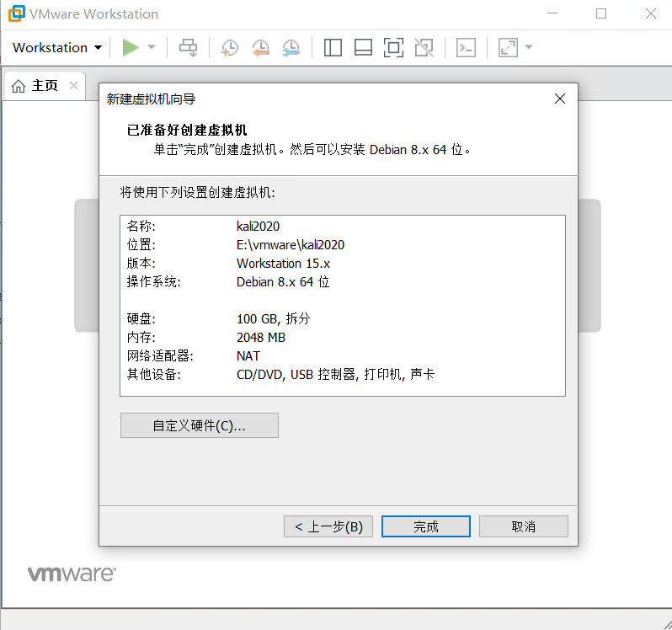This screenshot has height=630, width=672.
Task: Switch to the 主页 home tab
Action: click(x=45, y=86)
